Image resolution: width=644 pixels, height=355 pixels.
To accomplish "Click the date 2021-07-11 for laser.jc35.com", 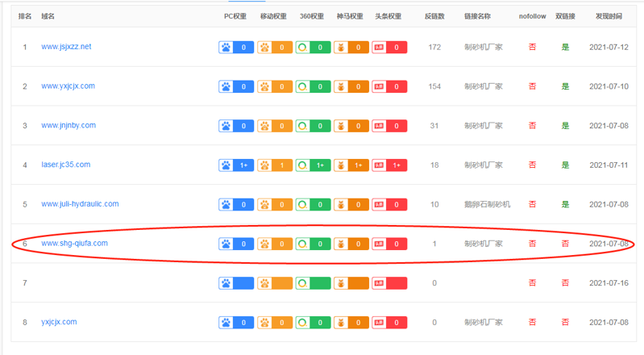I will click(x=609, y=165).
